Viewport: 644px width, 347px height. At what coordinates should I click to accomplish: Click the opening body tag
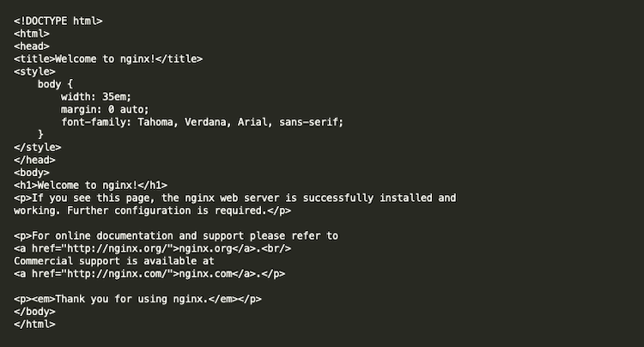[31, 173]
